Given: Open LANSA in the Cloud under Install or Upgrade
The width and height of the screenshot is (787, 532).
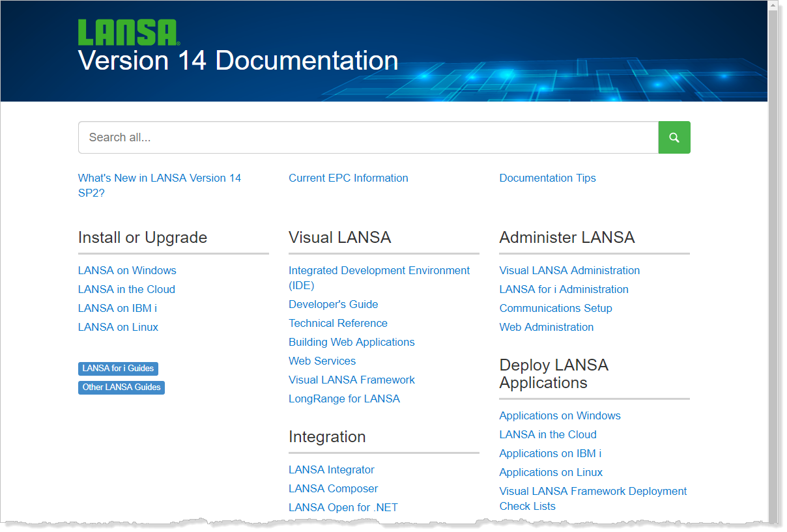Looking at the screenshot, I should (x=126, y=289).
